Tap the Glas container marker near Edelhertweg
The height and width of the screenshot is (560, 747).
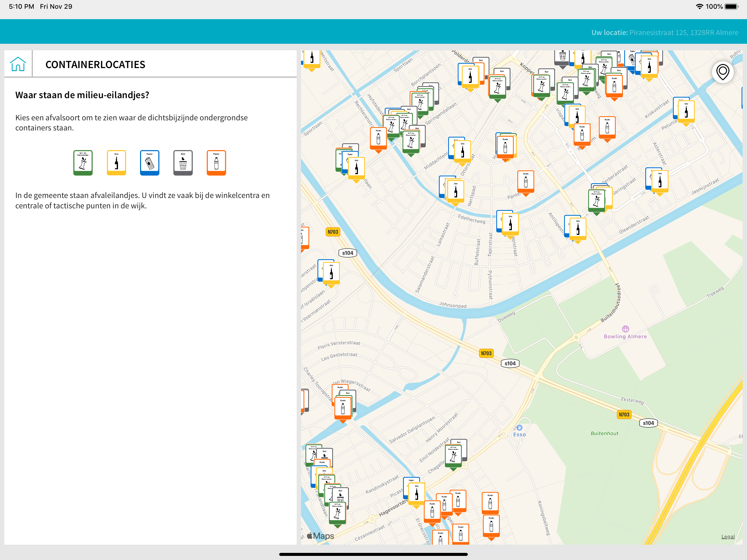510,224
